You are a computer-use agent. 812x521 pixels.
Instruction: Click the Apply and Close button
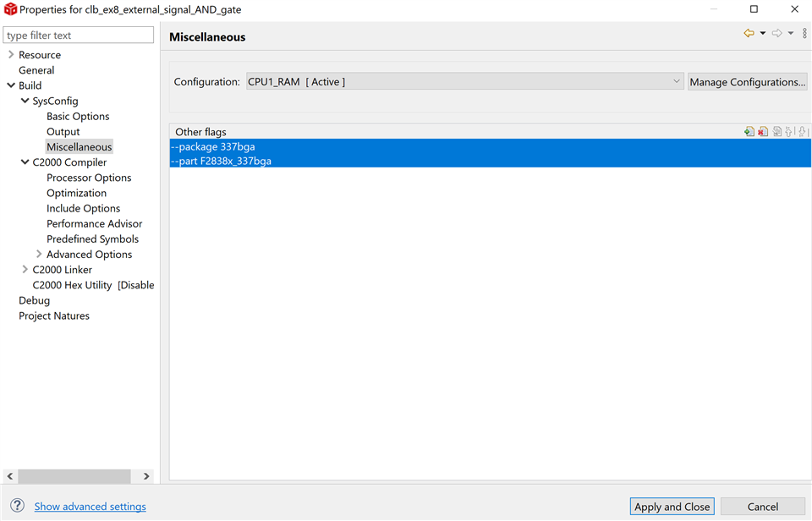[x=672, y=506]
